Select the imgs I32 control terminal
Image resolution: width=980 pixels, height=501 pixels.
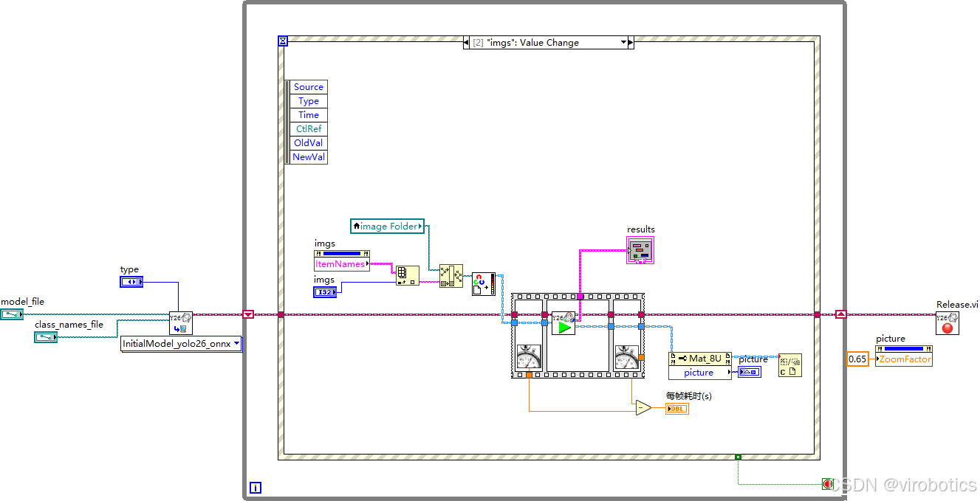pyautogui.click(x=326, y=292)
